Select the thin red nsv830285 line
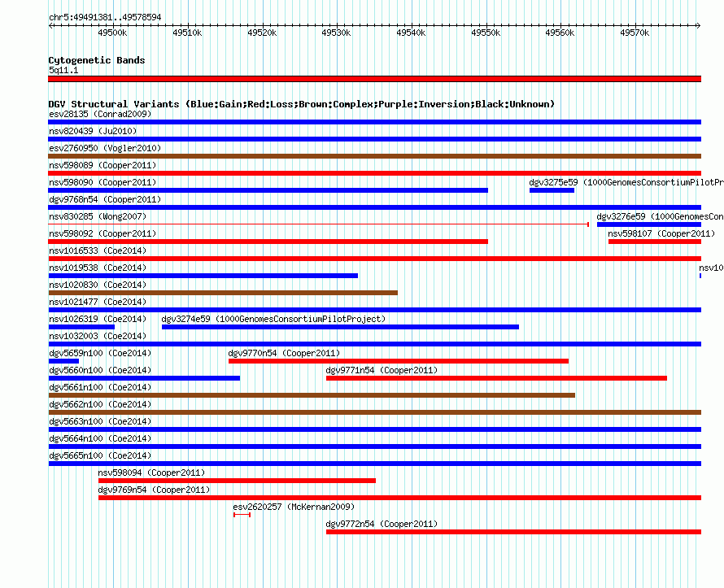Screen dimensions: 724x588 pyautogui.click(x=319, y=224)
